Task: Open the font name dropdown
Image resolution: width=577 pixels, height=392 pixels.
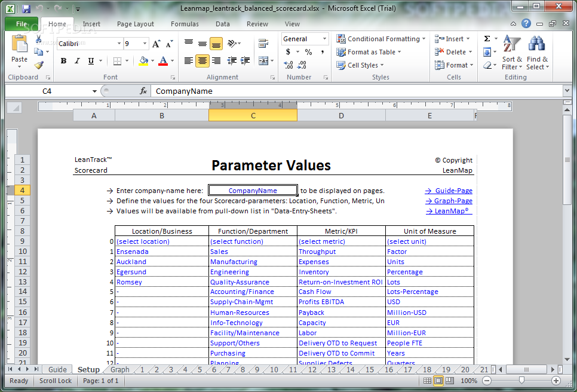Action: (119, 44)
